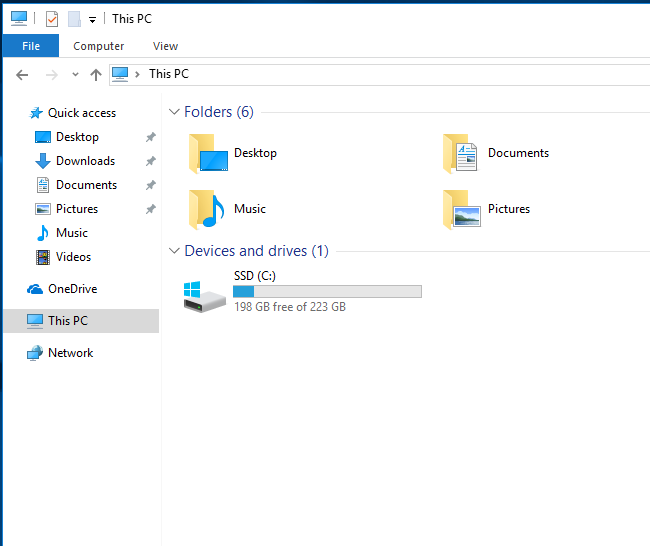Click the Quick access star icon

coord(36,113)
